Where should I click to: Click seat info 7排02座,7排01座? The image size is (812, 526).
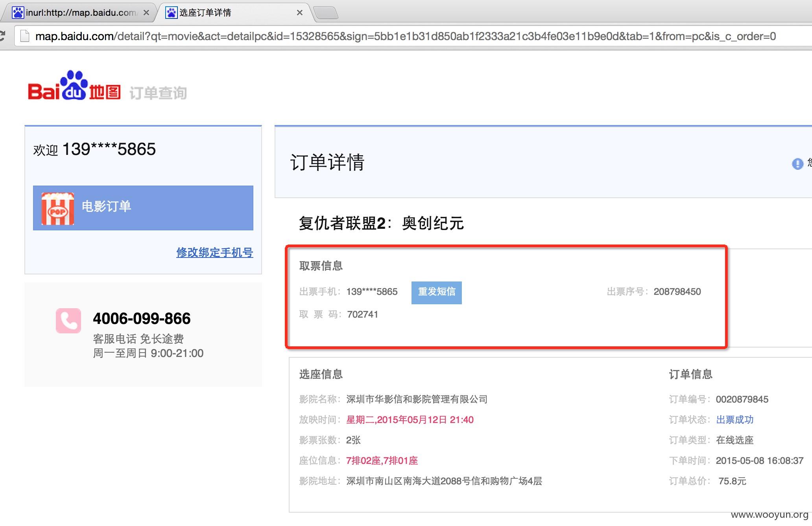pos(382,461)
